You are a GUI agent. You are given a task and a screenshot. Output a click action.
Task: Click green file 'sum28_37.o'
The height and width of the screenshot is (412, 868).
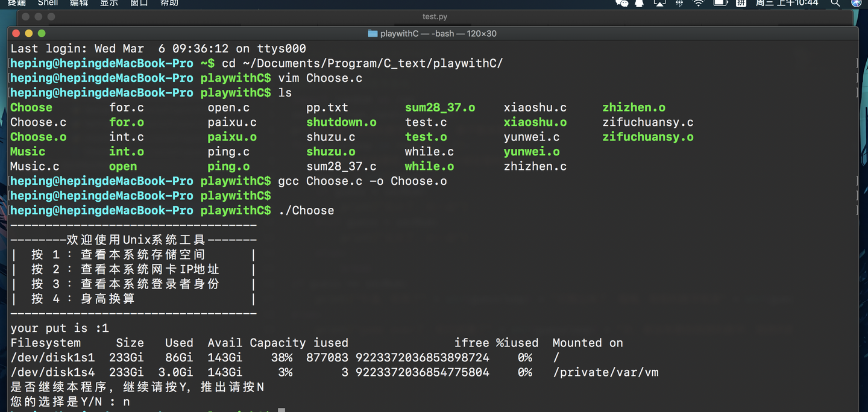point(440,108)
